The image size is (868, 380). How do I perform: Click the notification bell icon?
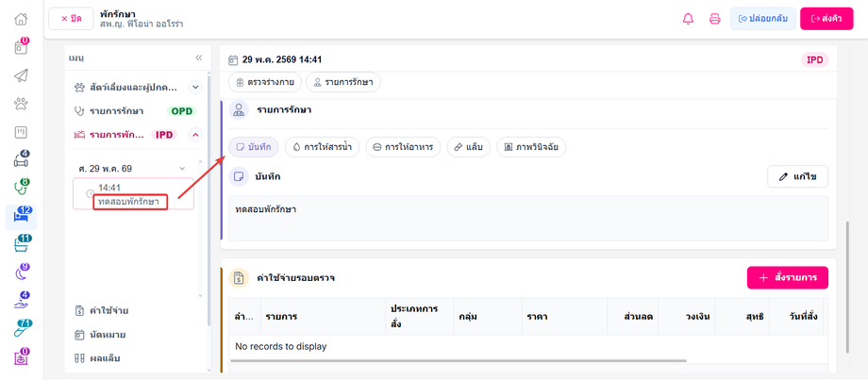(688, 19)
